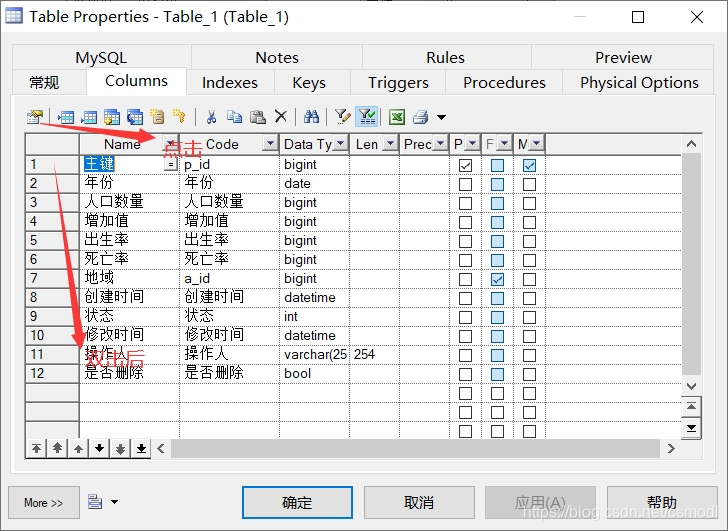Screen dimensions: 728x531
Task: Check the M checkbox for row 操作人
Action: pyautogui.click(x=529, y=356)
